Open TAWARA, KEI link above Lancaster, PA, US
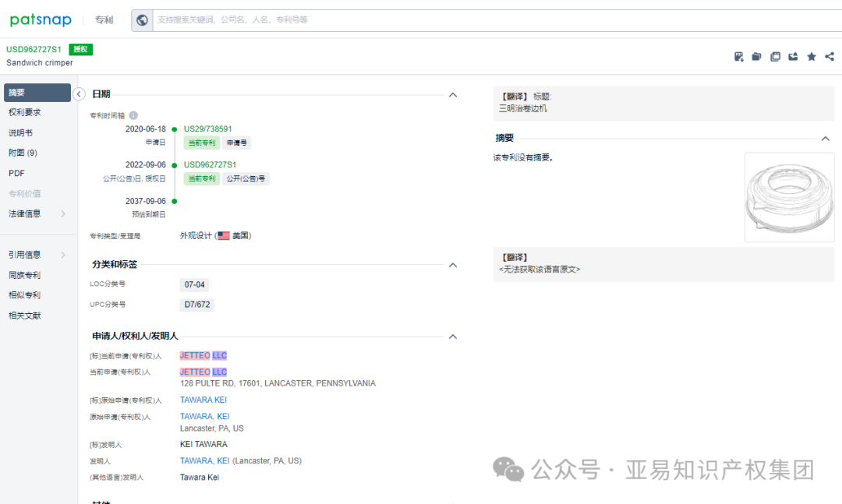 204,417
